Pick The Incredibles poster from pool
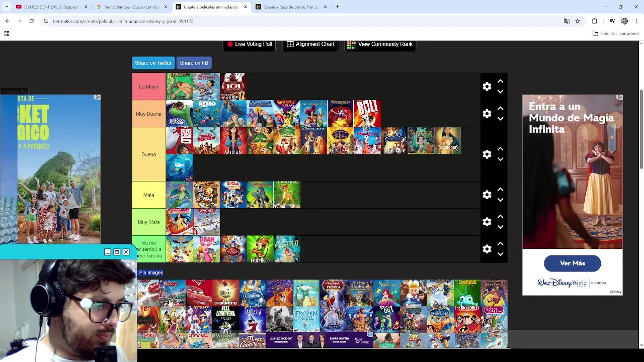The image size is (644, 362). (x=467, y=319)
